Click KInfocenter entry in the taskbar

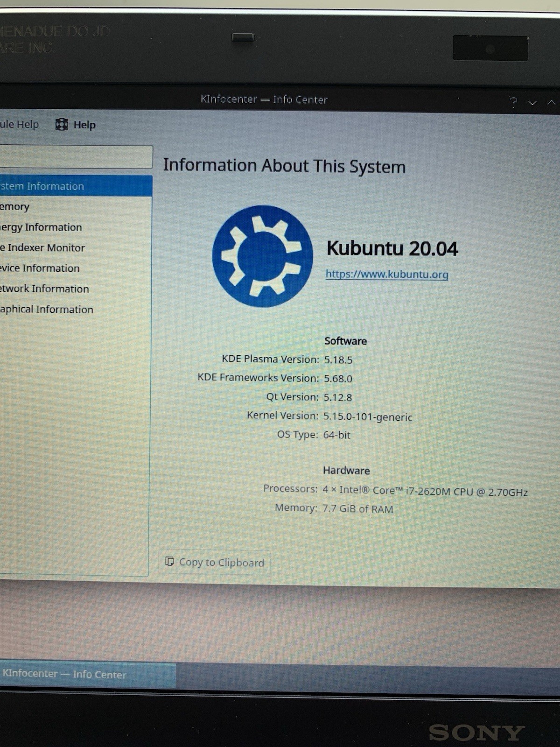(x=88, y=674)
